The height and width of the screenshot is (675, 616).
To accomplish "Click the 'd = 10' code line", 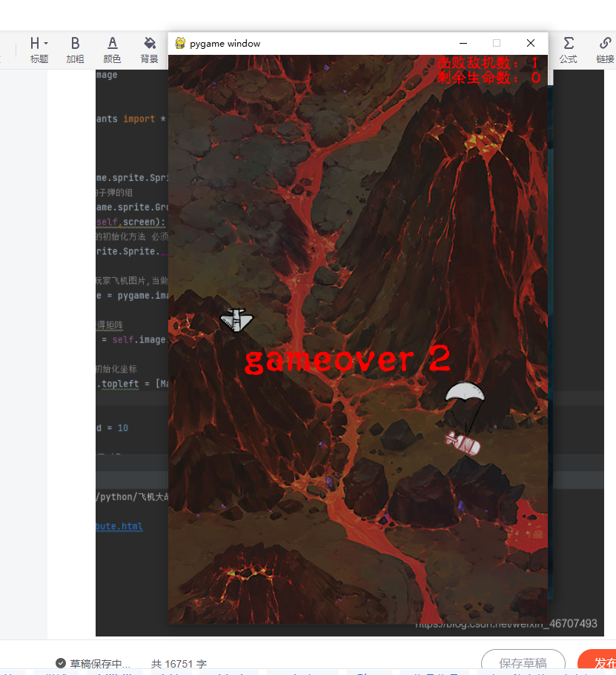I will [112, 428].
